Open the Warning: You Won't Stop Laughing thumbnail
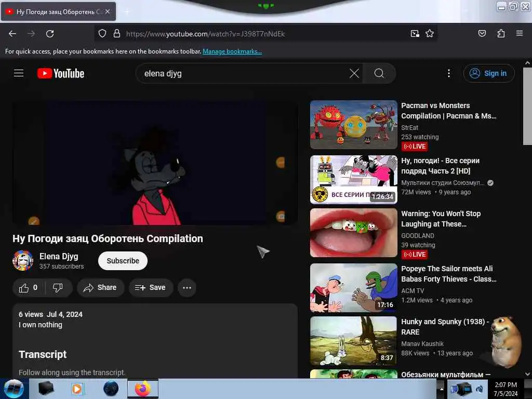 [353, 233]
